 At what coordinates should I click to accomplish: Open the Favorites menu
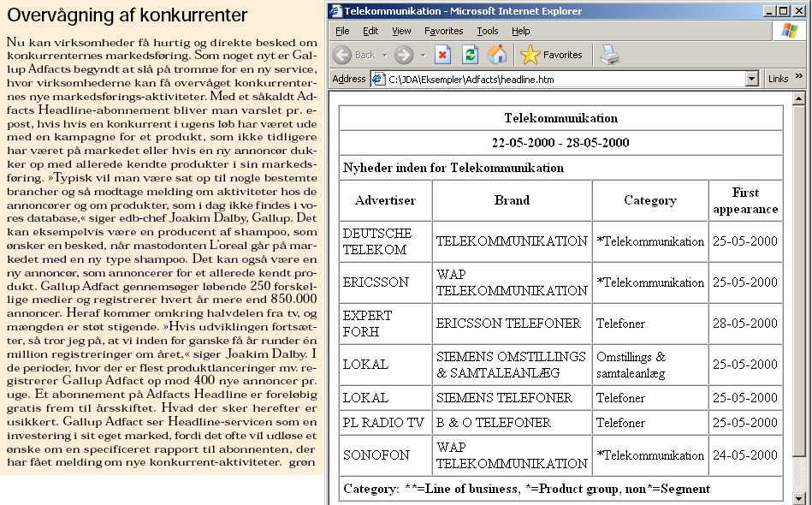[444, 31]
